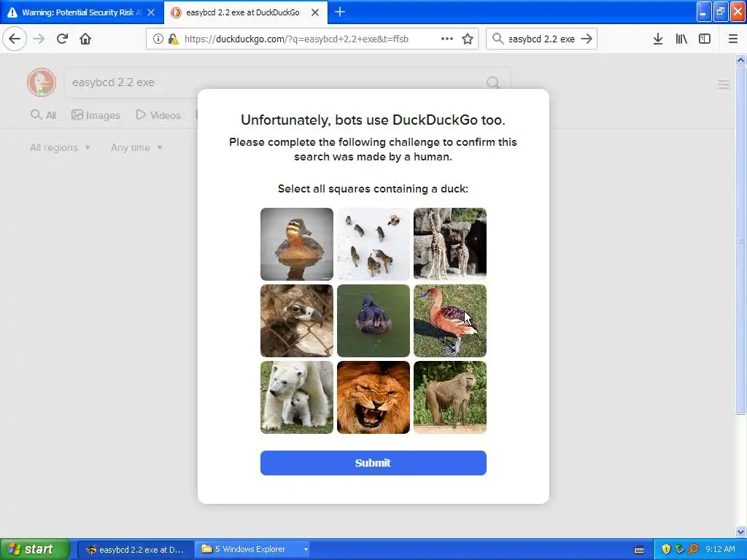Go back with the browser Back arrow
747x560 pixels.
click(x=15, y=39)
